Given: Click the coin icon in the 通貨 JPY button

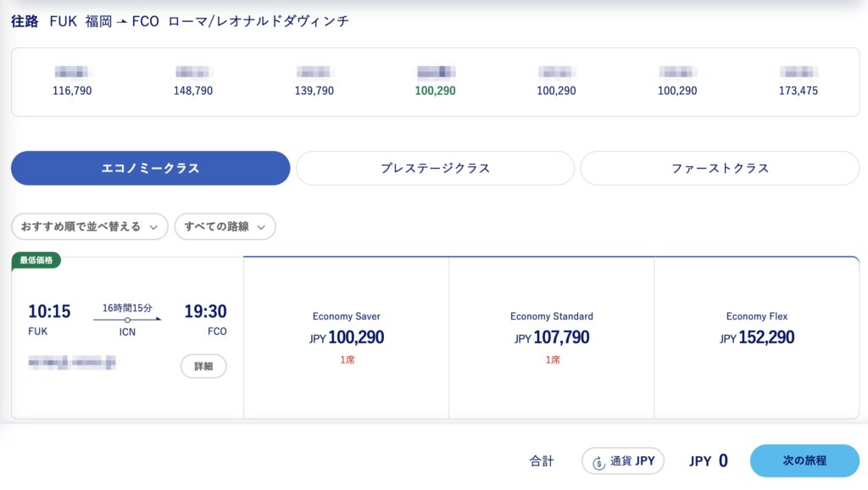Looking at the screenshot, I should (599, 461).
